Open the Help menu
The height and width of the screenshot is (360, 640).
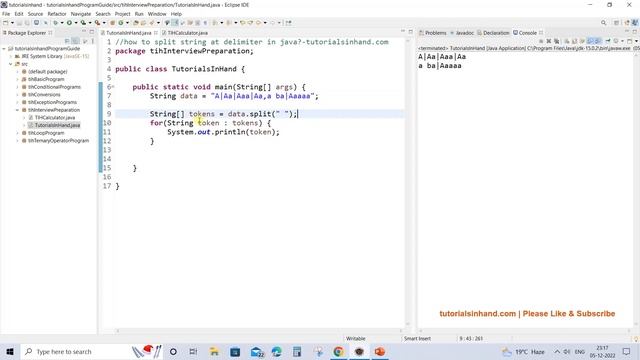(176, 14)
